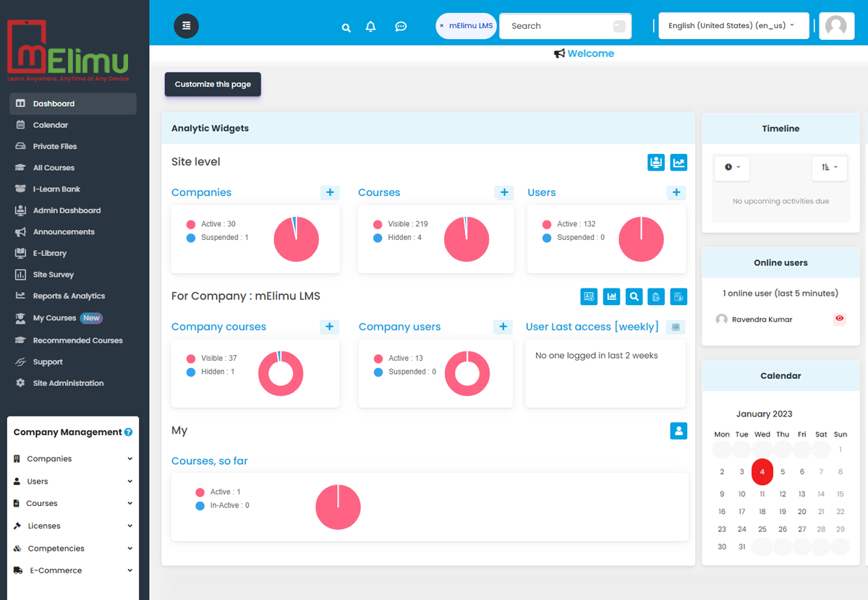This screenshot has width=868, height=600.
Task: Click the plus icon beside Companies widget
Action: point(330,192)
